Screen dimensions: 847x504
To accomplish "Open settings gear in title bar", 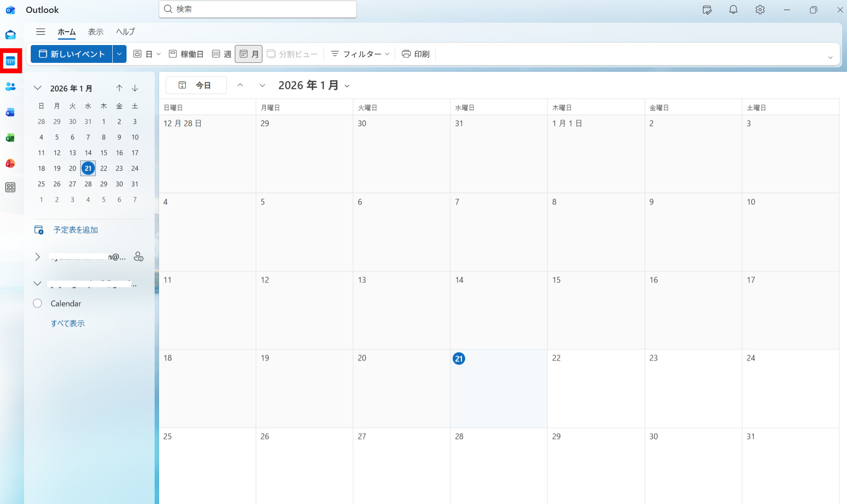I will 760,10.
